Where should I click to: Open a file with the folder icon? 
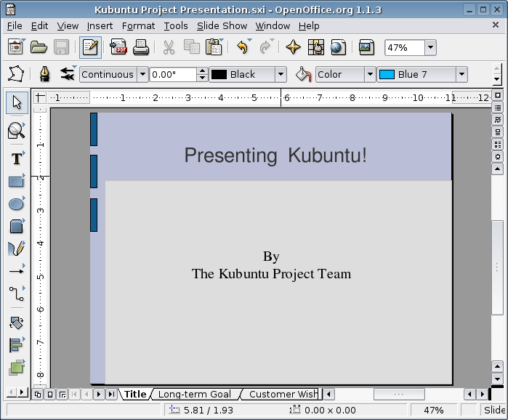tap(39, 47)
